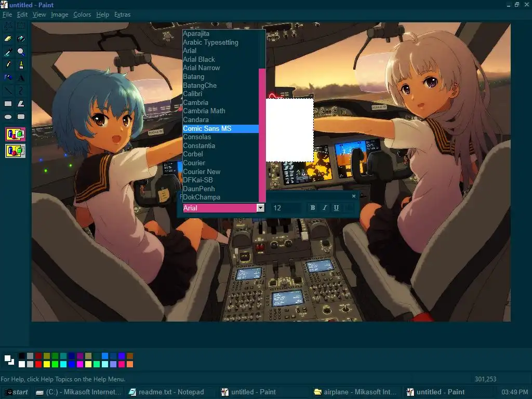Select the Pick Color eyedropper tool
Viewport: 532px width, 399px height.
tap(8, 51)
